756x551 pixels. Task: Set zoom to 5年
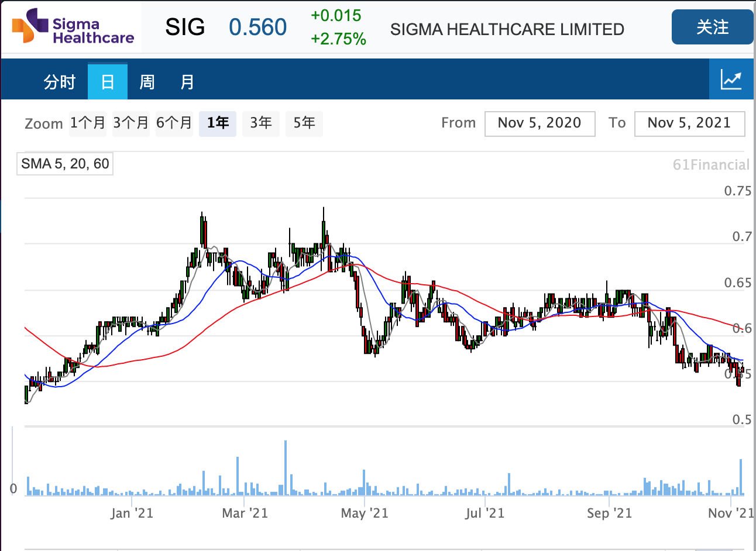point(304,123)
